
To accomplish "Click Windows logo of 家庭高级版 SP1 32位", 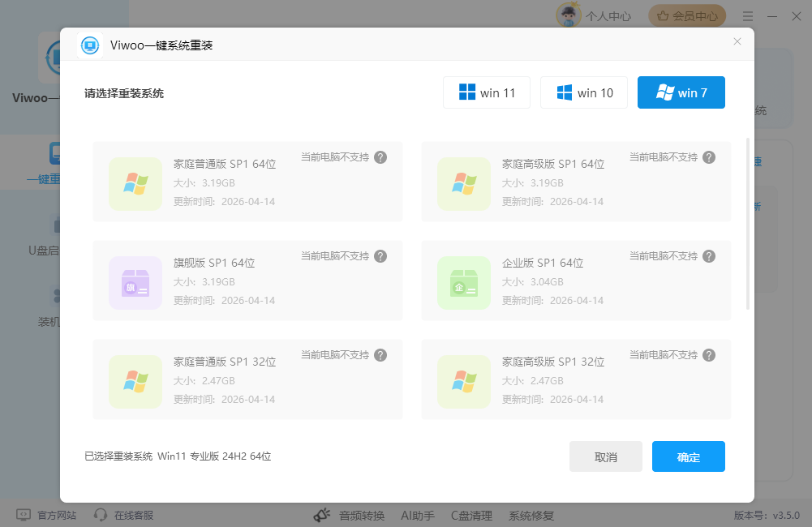I will (x=464, y=382).
